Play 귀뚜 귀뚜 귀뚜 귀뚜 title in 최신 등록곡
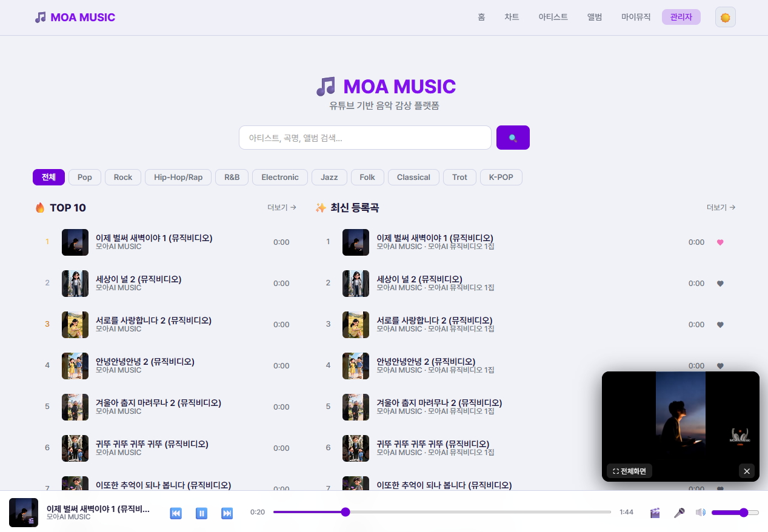The height and width of the screenshot is (532, 768). [433, 444]
